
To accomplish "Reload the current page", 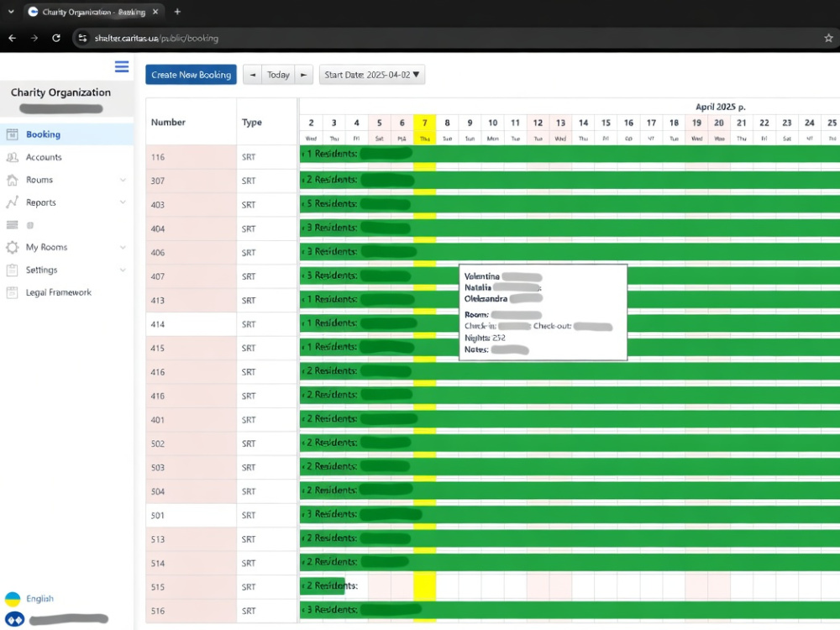I will tap(56, 38).
